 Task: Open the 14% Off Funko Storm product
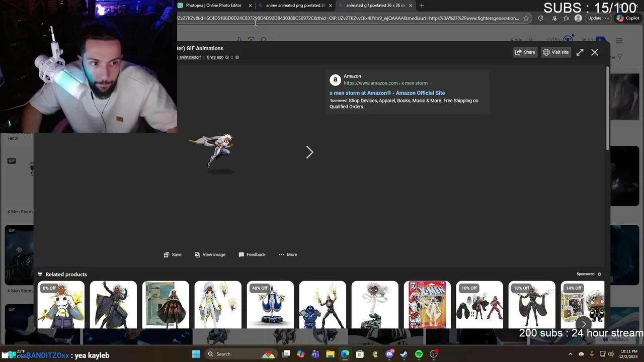click(x=583, y=305)
